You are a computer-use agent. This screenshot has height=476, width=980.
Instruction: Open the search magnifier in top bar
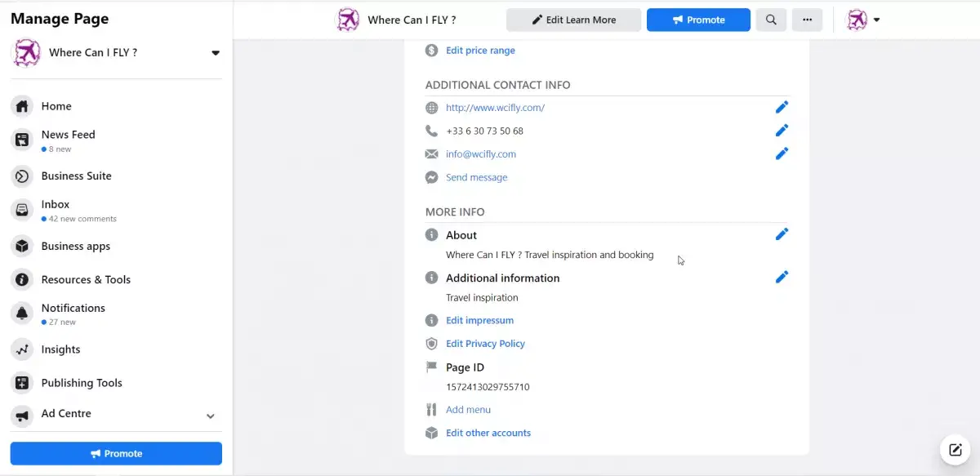[x=771, y=20]
